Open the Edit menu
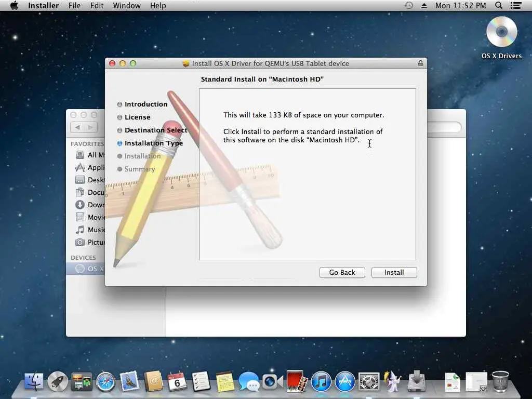 97,5
